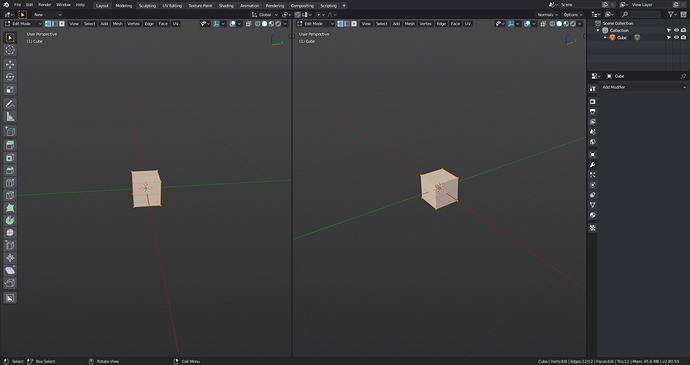Select the 3D Cursor tool
This screenshot has height=365, width=690.
tap(10, 50)
